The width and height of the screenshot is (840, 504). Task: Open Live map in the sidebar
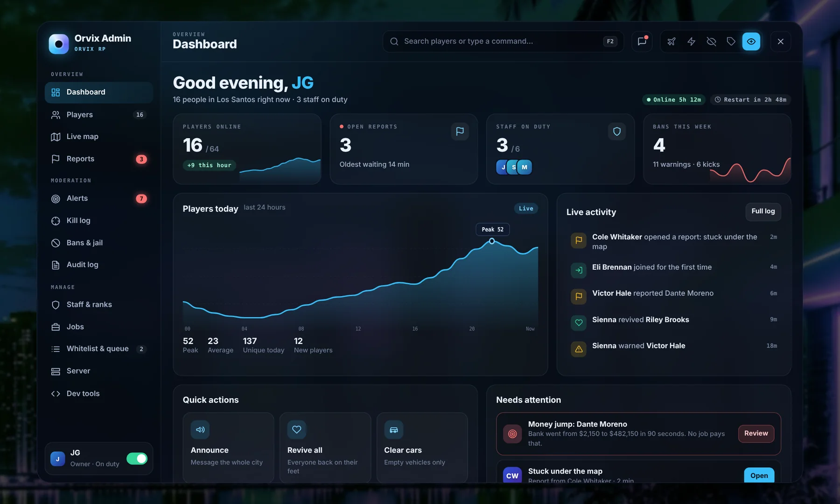99,137
